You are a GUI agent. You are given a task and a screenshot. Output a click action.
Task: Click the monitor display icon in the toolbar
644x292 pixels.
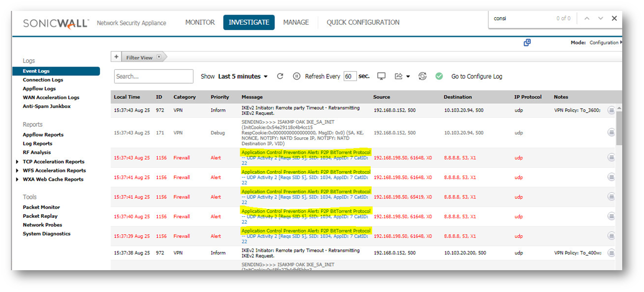pyautogui.click(x=381, y=76)
